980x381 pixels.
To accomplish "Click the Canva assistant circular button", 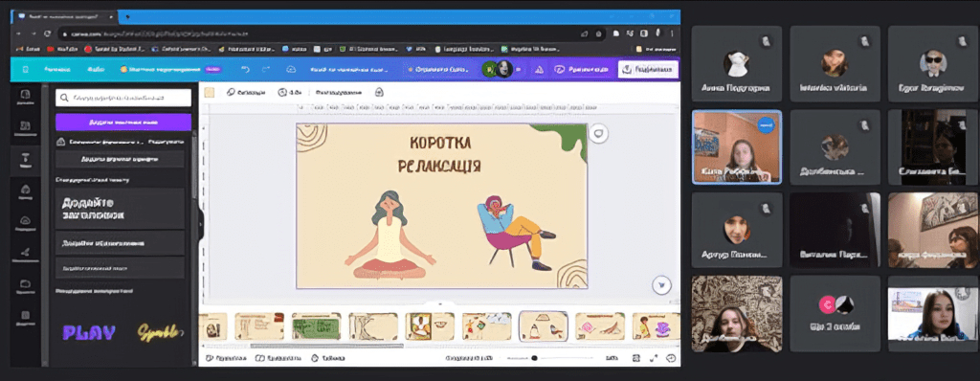I will pos(660,285).
